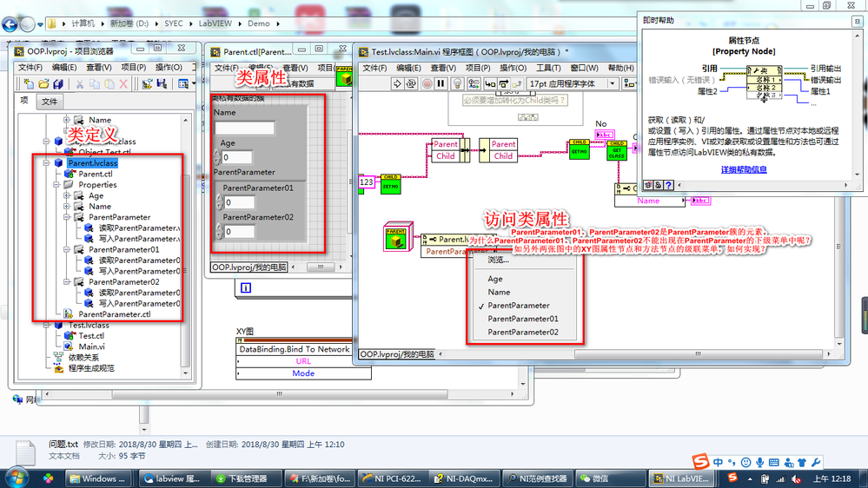Choose Age in the property context menu
Screen dimensions: 868x488
coord(495,279)
